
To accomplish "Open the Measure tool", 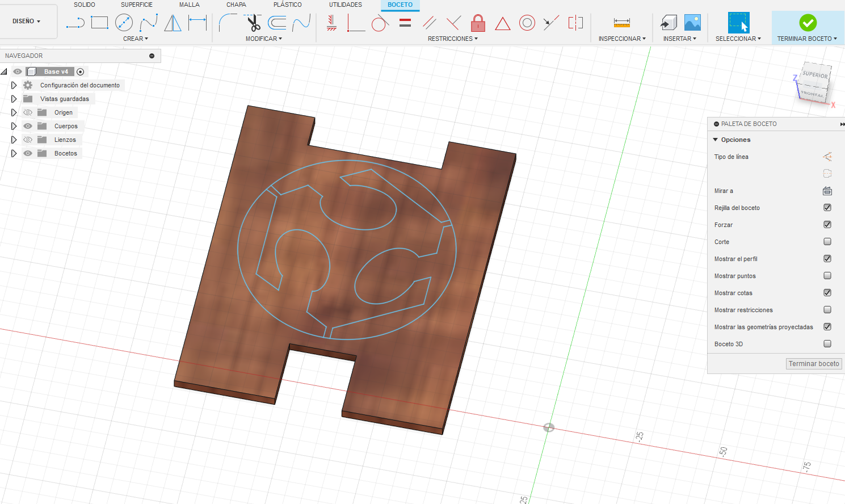I will 622,23.
